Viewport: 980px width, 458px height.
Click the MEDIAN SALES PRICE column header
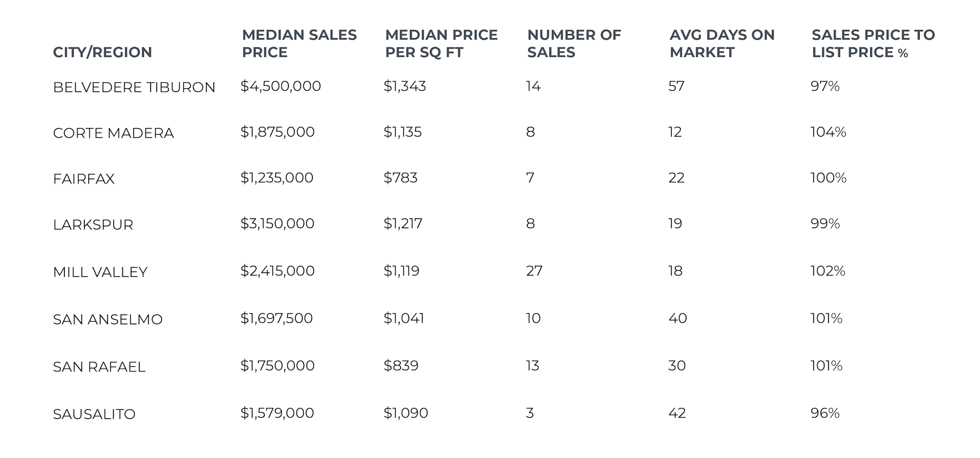pos(299,43)
